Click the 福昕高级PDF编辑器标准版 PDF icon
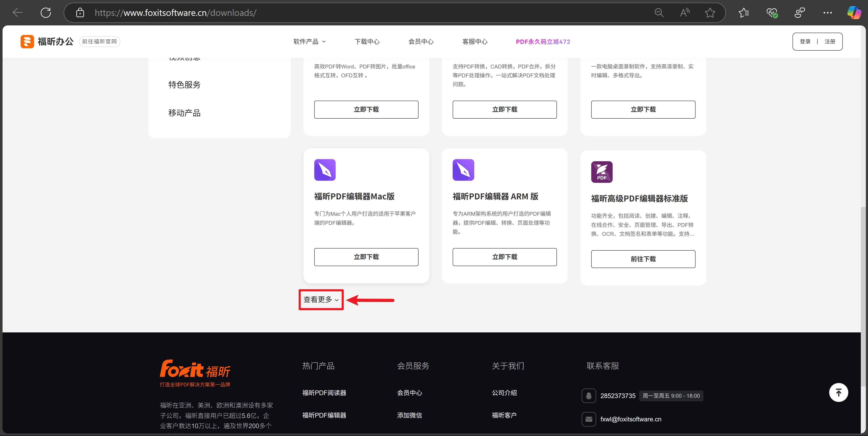The height and width of the screenshot is (436, 868). (601, 172)
